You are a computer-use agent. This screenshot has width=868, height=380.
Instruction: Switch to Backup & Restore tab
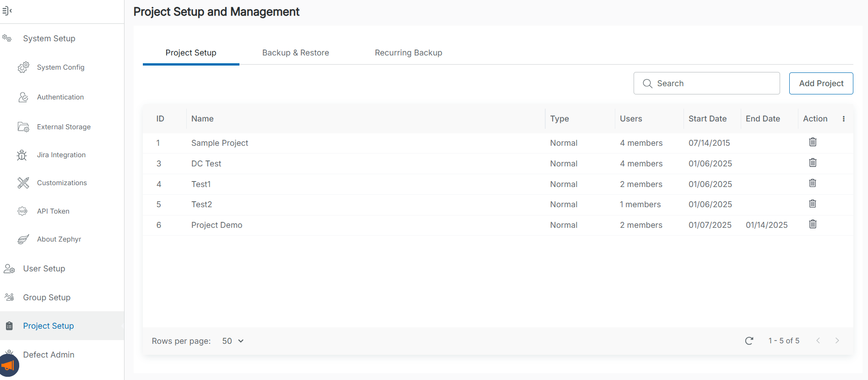(x=295, y=53)
